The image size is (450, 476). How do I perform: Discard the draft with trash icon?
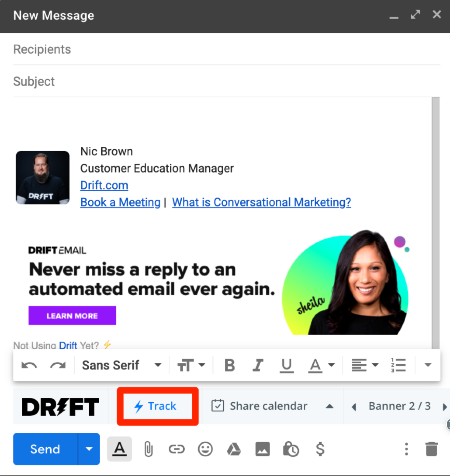tap(431, 449)
